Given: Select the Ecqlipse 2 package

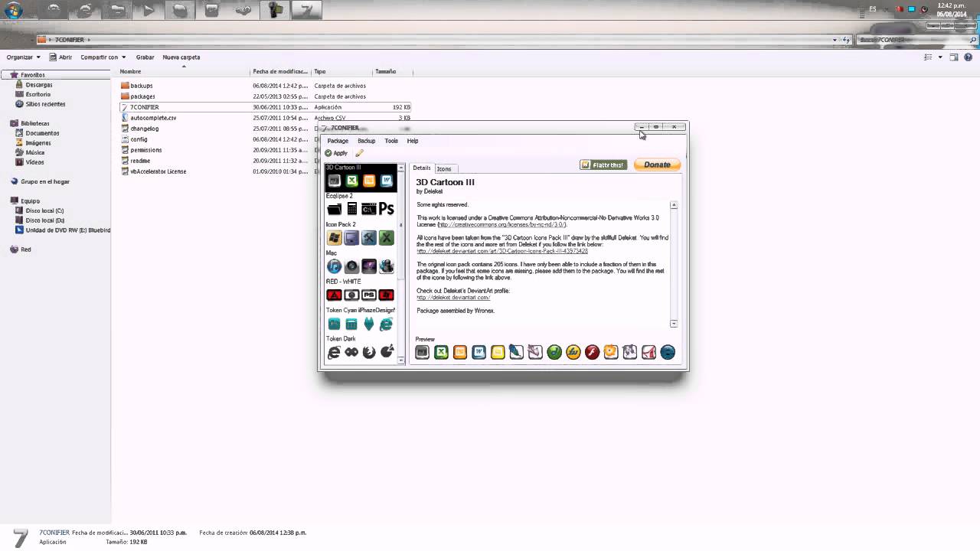Looking at the screenshot, I should (361, 205).
